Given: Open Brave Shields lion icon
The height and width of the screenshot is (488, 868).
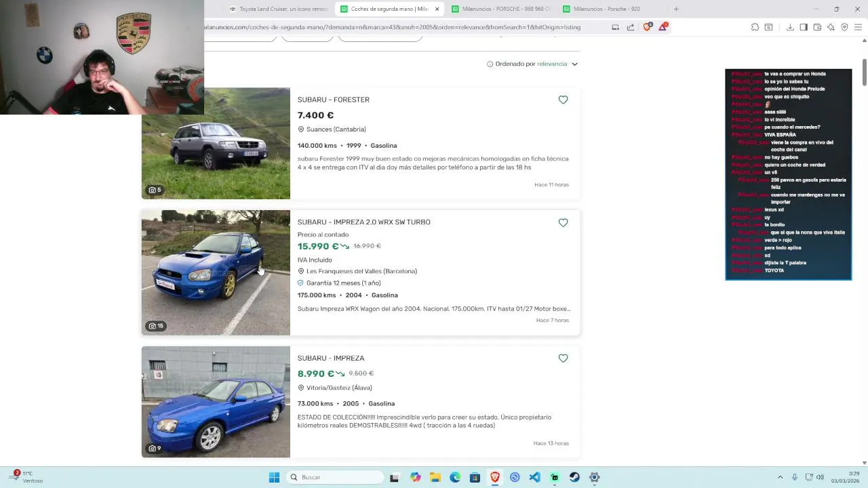Looking at the screenshot, I should click(647, 27).
